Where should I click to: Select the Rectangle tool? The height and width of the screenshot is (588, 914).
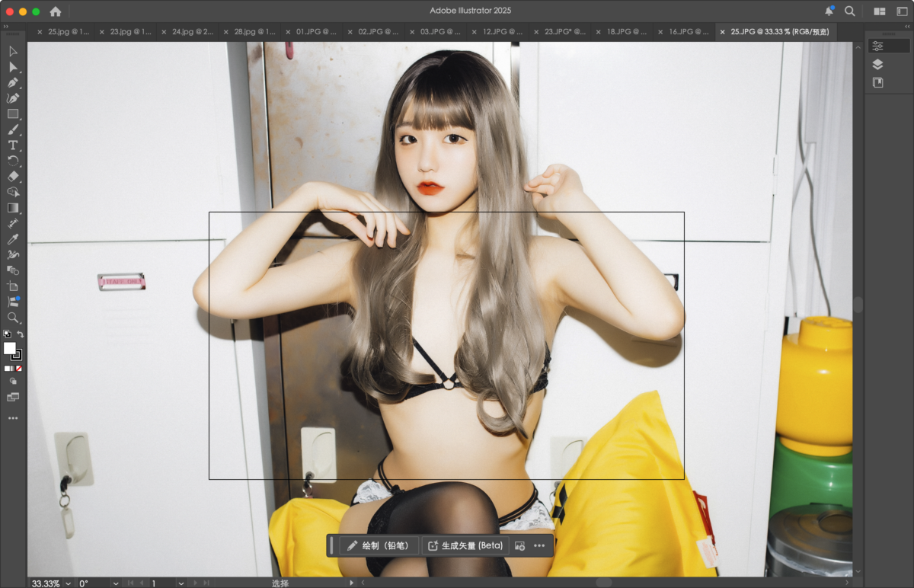[x=13, y=113]
